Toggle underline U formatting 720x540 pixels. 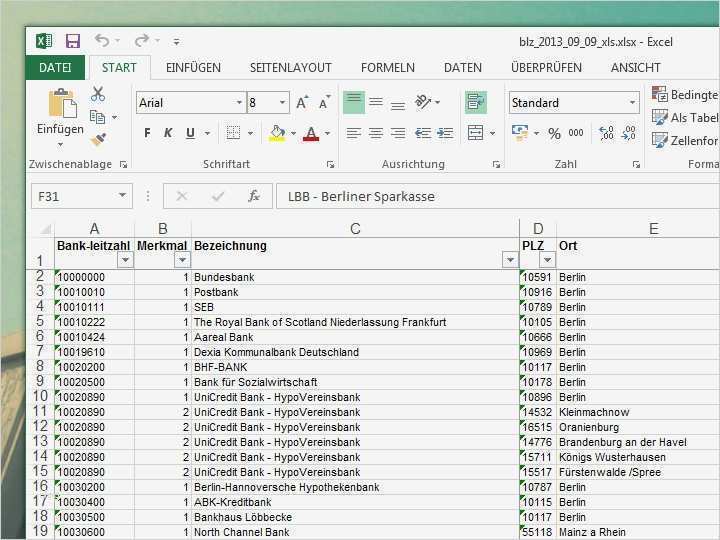(x=190, y=133)
